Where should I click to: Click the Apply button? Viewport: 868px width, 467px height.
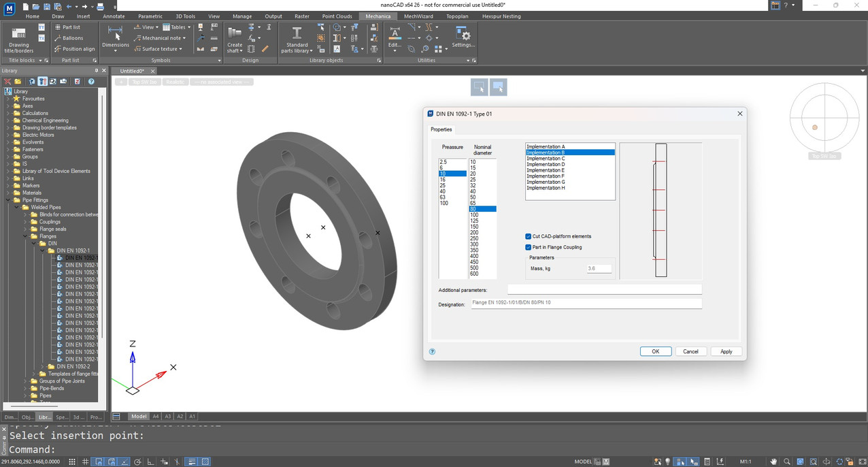click(727, 351)
